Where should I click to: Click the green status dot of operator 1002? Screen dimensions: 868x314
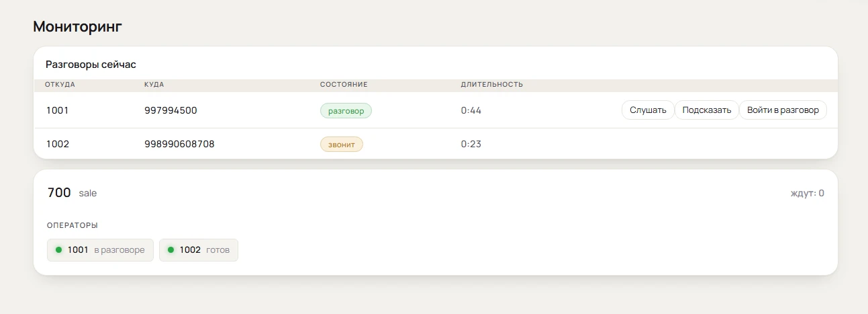click(x=171, y=249)
